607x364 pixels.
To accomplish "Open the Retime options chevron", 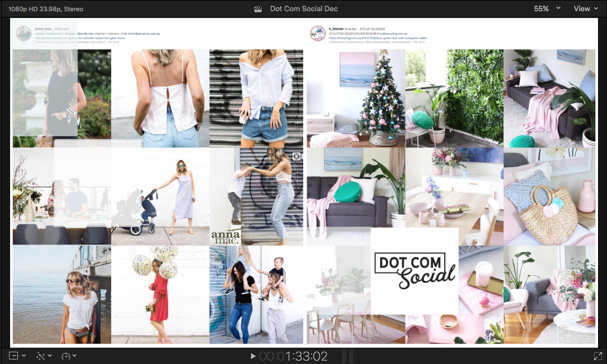I will tap(74, 356).
